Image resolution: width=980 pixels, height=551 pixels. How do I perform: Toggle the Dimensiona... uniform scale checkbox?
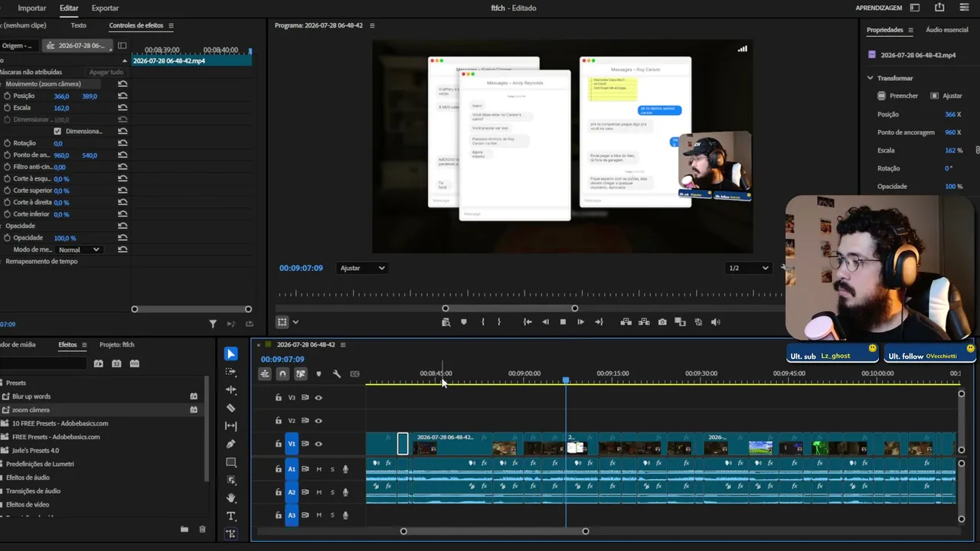57,132
